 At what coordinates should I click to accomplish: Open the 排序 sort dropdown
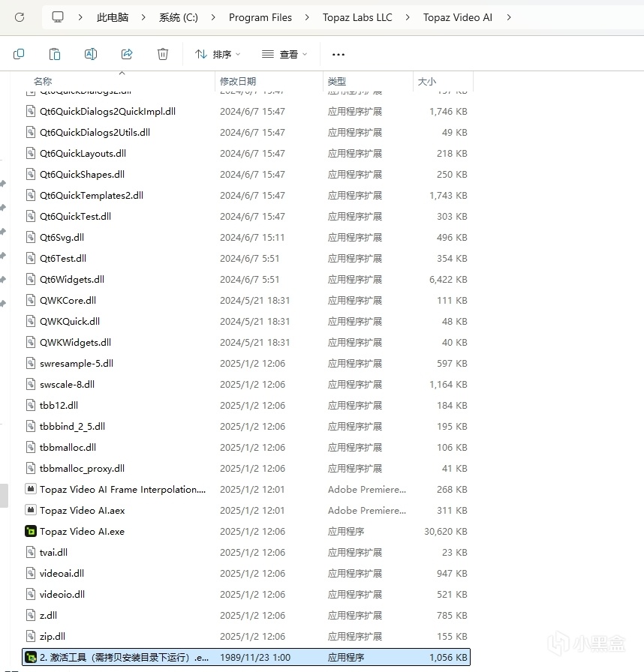point(218,55)
